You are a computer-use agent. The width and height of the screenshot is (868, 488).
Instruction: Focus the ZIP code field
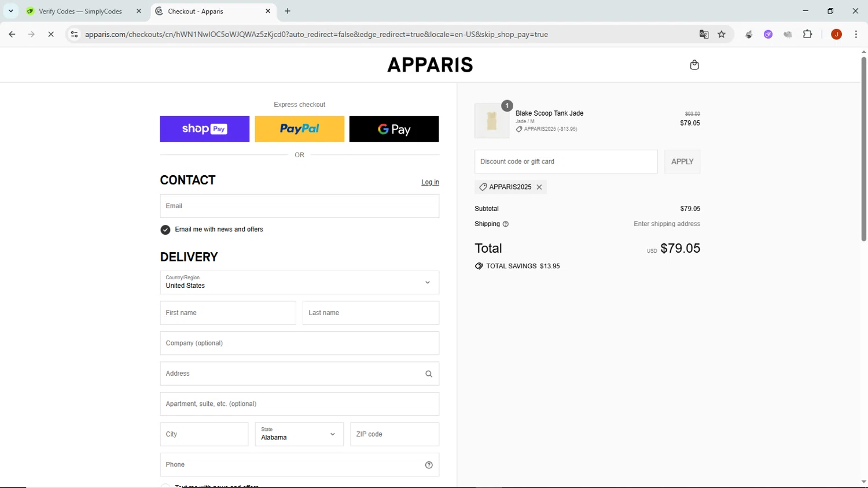pos(395,434)
